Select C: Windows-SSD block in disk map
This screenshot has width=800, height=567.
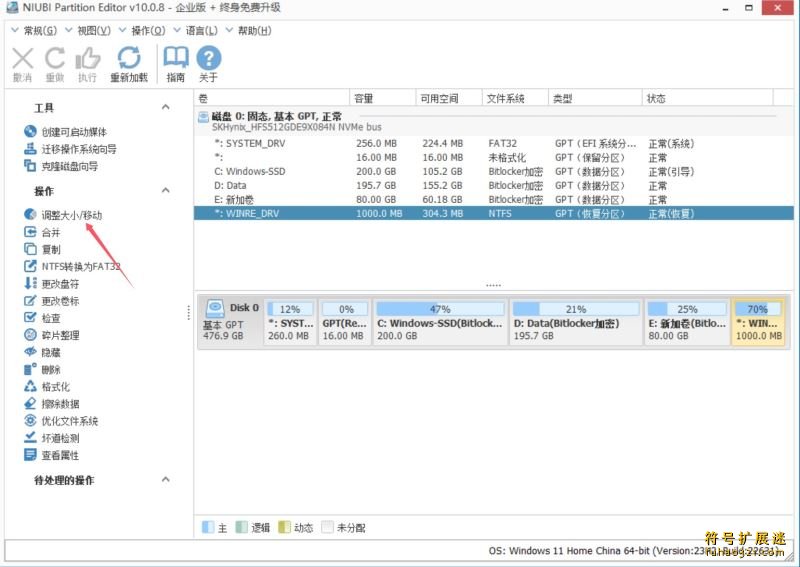click(x=440, y=322)
